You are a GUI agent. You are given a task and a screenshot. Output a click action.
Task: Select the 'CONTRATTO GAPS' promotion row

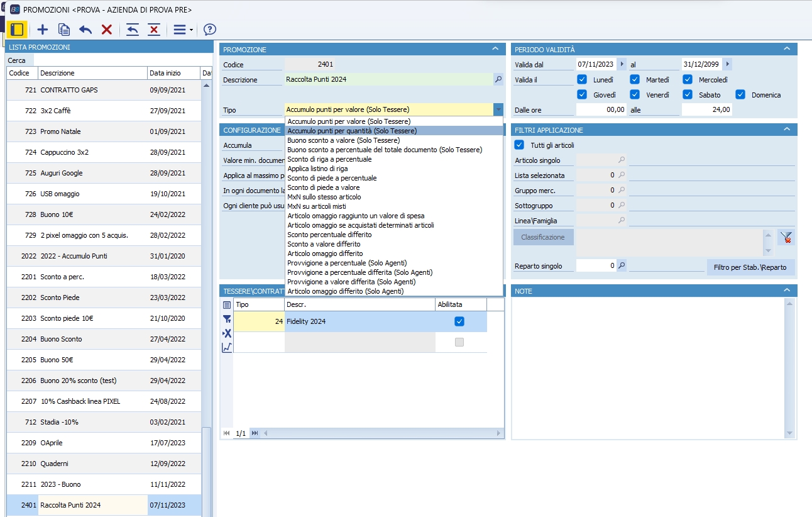coord(104,90)
